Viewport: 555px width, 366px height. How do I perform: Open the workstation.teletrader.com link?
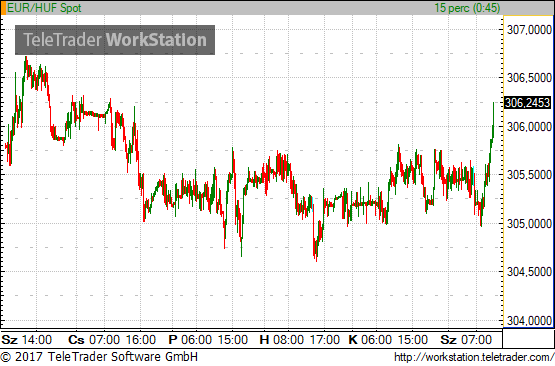click(x=474, y=357)
